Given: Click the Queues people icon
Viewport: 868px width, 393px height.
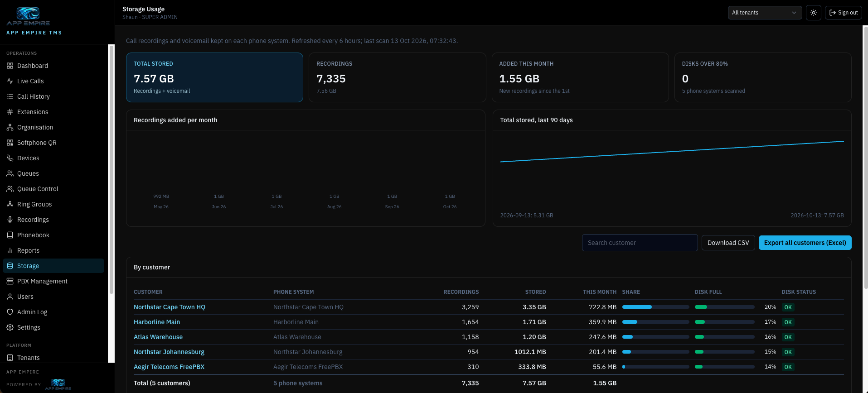Looking at the screenshot, I should (x=10, y=173).
